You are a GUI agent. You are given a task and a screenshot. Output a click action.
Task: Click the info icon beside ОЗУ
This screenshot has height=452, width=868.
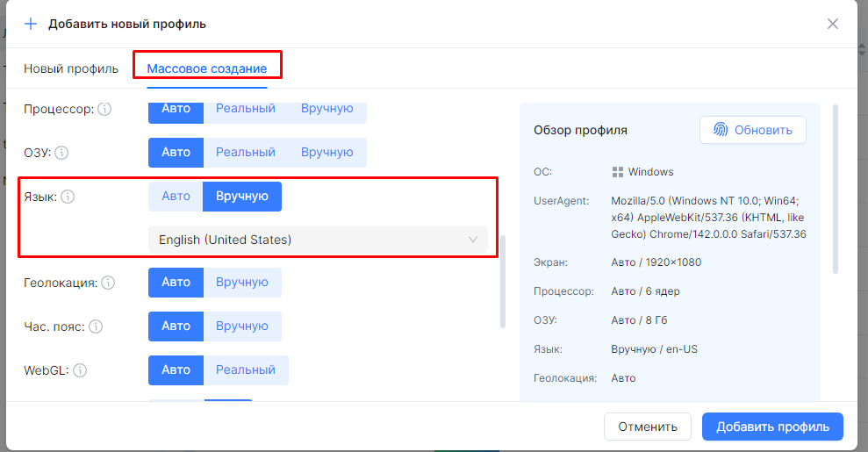[x=61, y=153]
